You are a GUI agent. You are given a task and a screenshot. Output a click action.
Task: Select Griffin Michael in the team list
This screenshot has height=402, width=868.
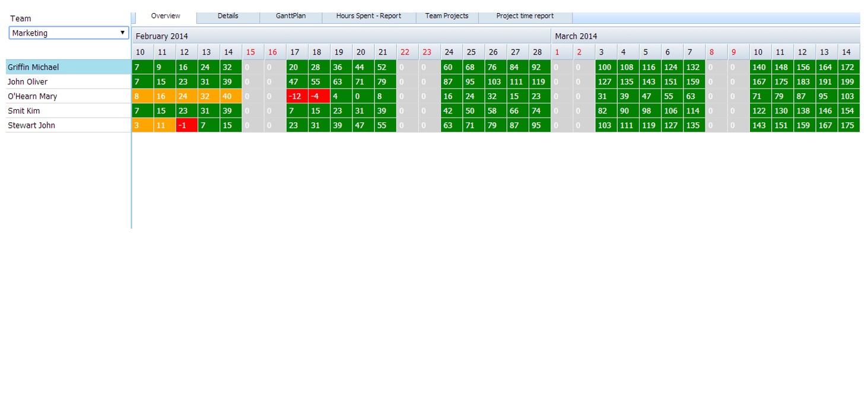pos(68,67)
